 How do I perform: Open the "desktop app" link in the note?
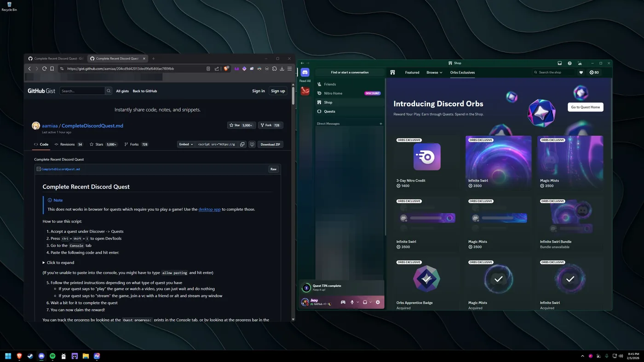point(209,209)
